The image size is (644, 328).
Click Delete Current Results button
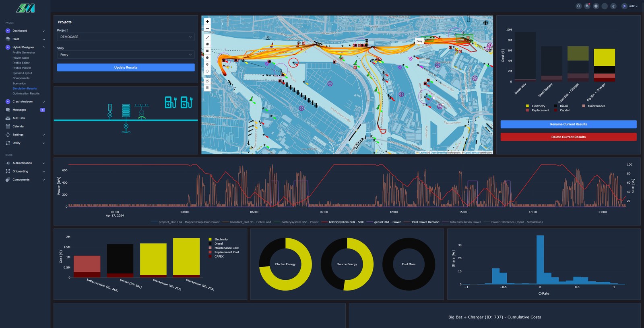(x=568, y=137)
